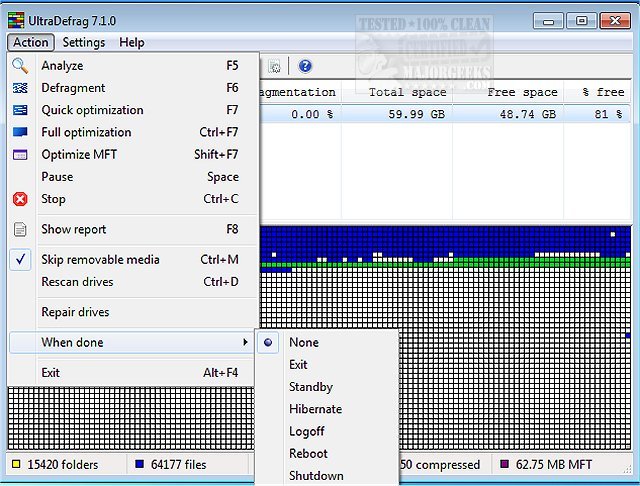
Task: Open the blue Help toolbar icon
Action: (x=305, y=66)
